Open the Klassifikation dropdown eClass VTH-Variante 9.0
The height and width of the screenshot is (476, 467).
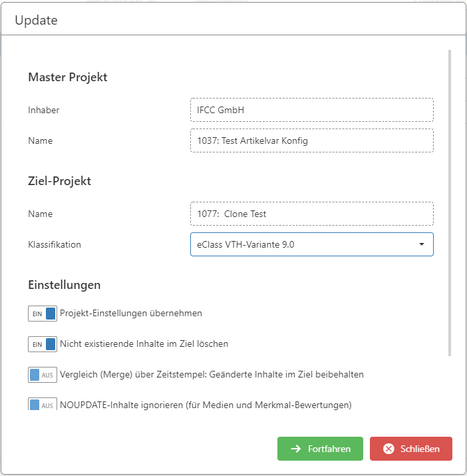tap(312, 244)
